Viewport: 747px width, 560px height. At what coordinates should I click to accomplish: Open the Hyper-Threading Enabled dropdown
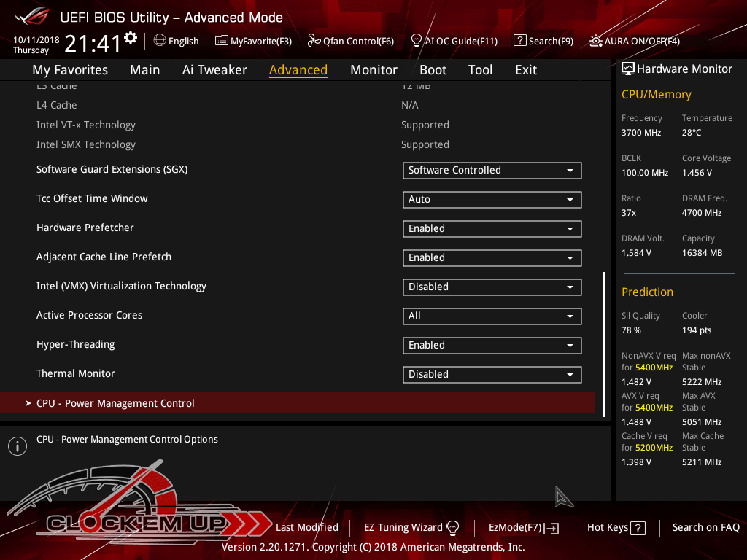pyautogui.click(x=492, y=346)
